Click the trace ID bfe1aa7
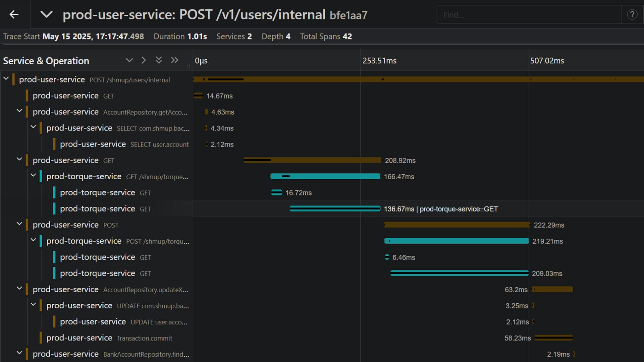 348,15
